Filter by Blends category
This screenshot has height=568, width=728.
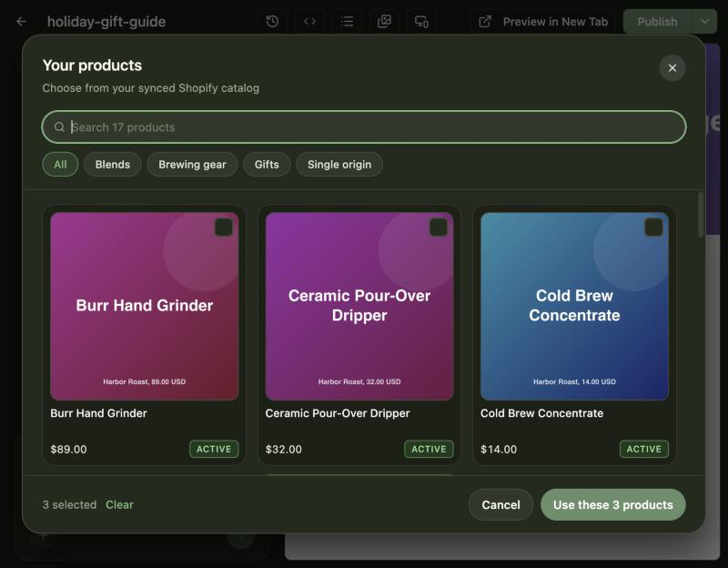tap(112, 165)
